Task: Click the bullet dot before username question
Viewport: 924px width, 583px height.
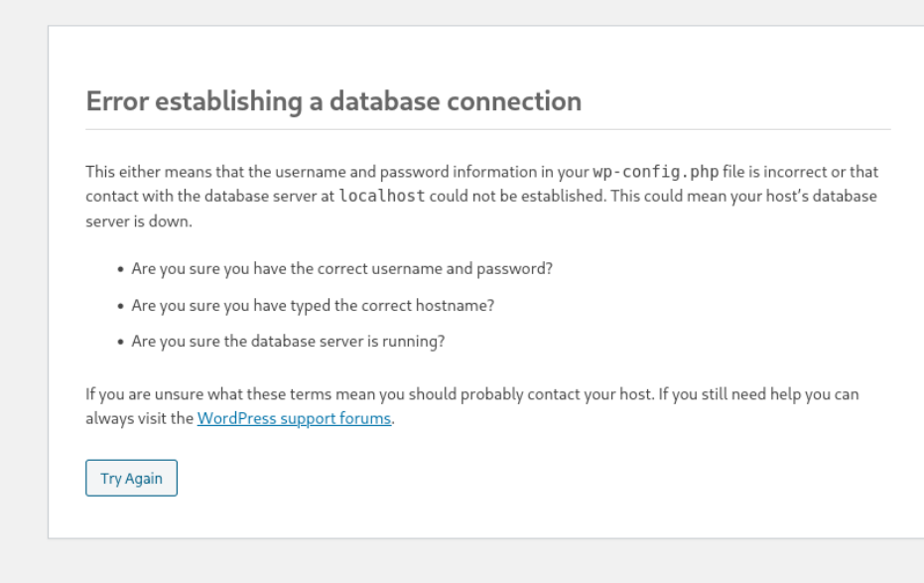Action: [120, 269]
